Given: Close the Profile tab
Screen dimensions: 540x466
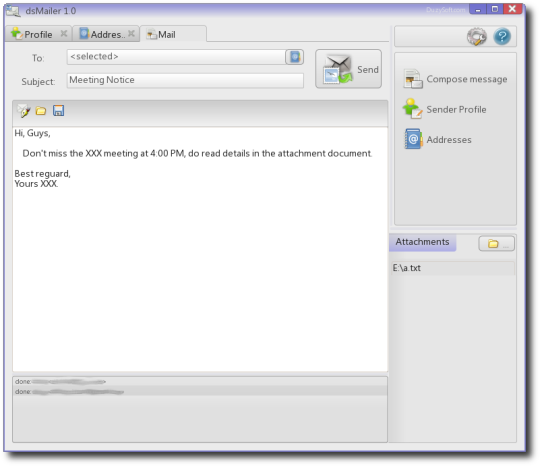Looking at the screenshot, I should pos(64,34).
